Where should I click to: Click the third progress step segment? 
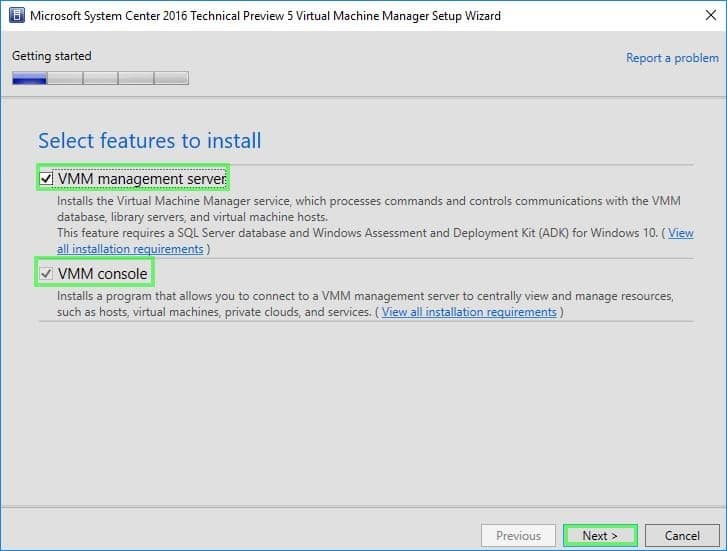(101, 78)
